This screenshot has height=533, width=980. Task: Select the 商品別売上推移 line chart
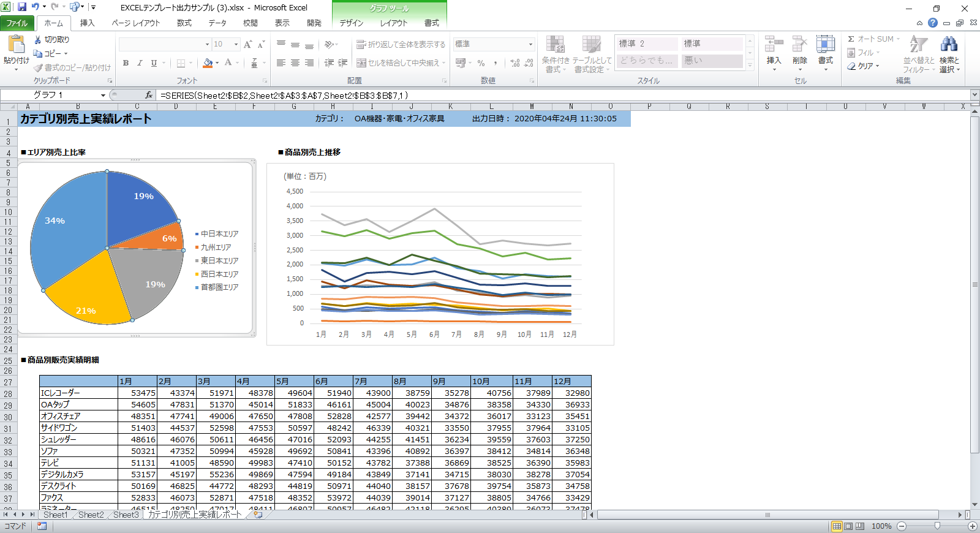click(x=440, y=254)
